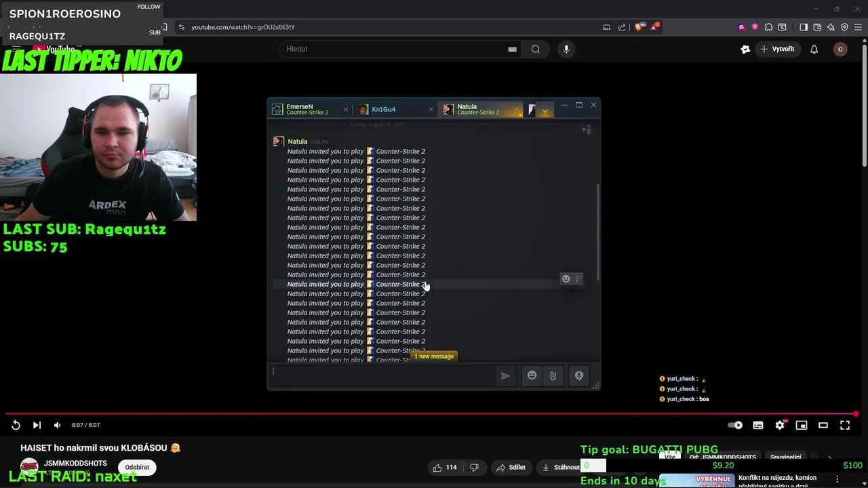The width and height of the screenshot is (868, 488).
Task: Dislike the YouTube video
Action: (x=475, y=467)
